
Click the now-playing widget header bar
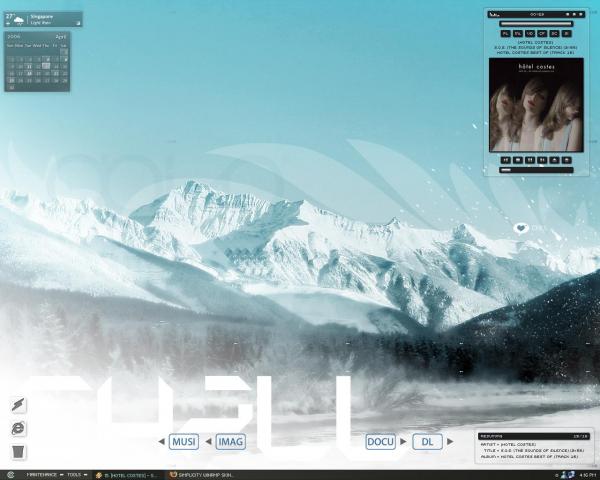(534, 436)
